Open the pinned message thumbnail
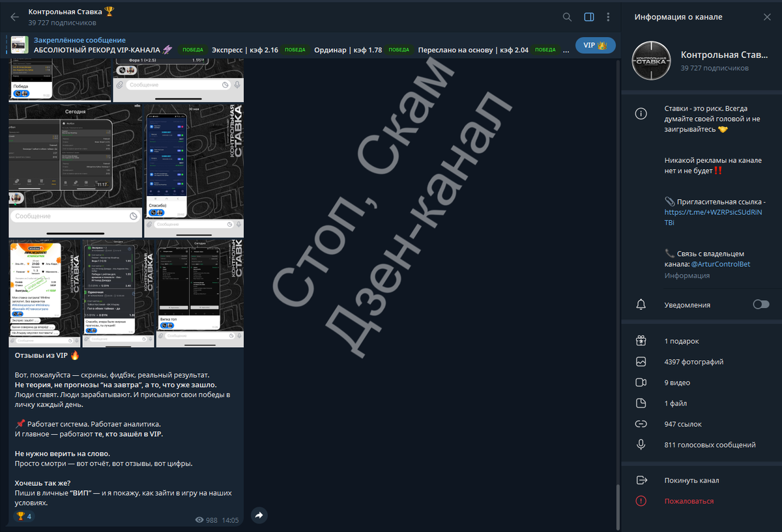This screenshot has width=782, height=532. tap(19, 45)
